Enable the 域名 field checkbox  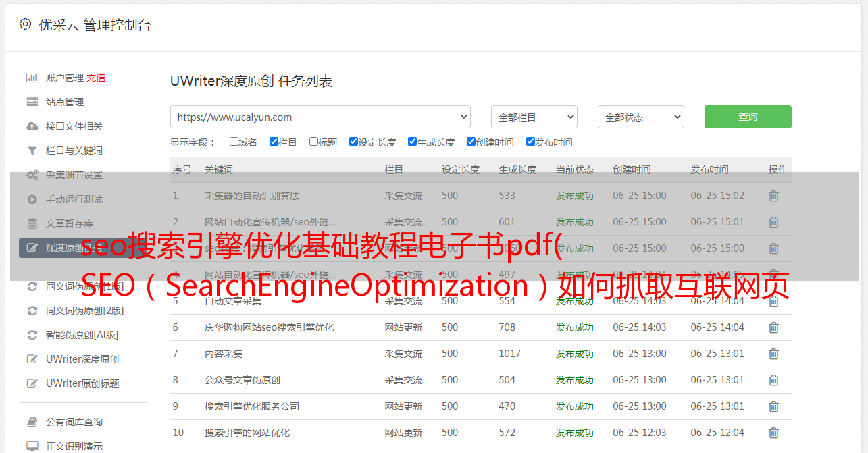click(x=234, y=142)
